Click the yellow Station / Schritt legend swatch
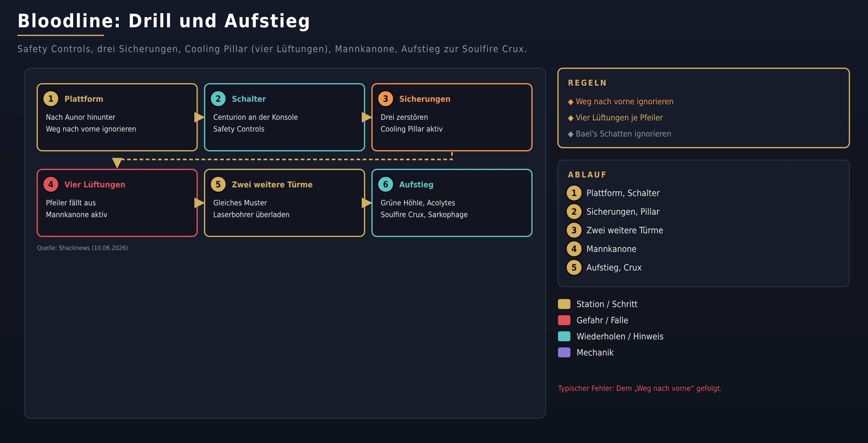Screen dimensions: 868x443 click(564, 304)
